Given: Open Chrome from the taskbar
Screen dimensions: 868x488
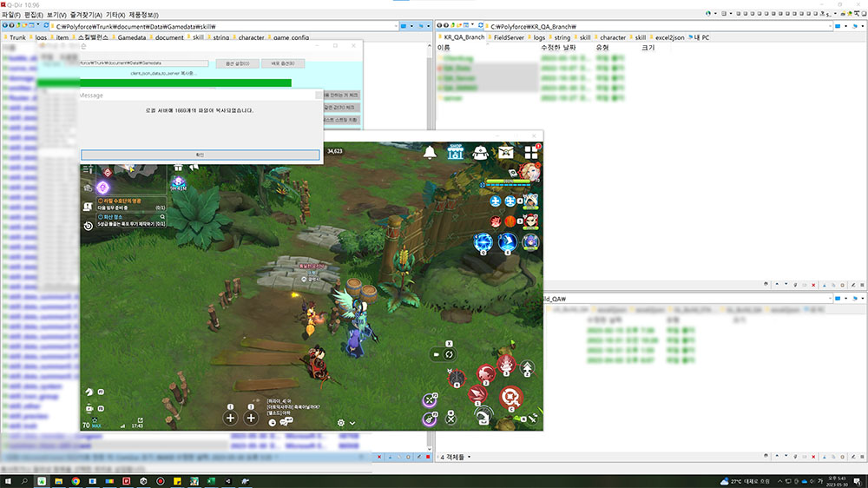Looking at the screenshot, I should (x=76, y=481).
